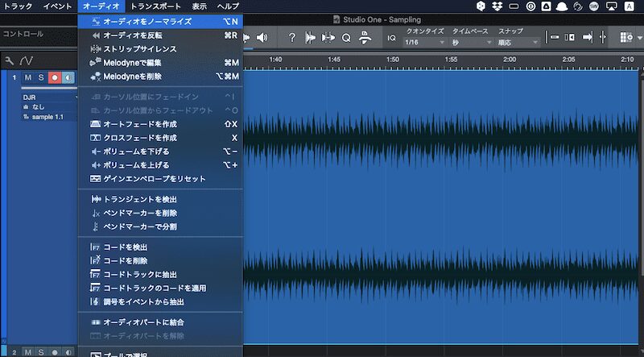Image resolution: width=644 pixels, height=357 pixels.
Task: Choose コードトラックのコードを適用
Action: [160, 289]
